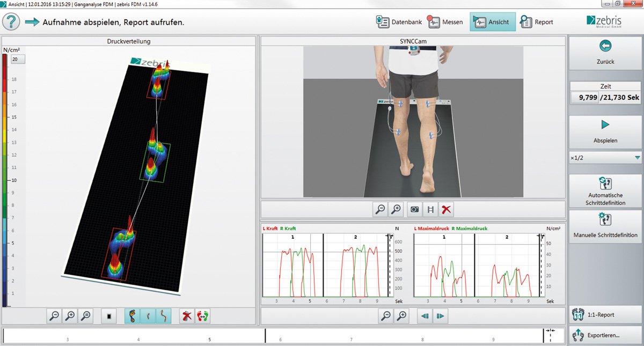Viewport: 644px width, 346px height.
Task: Click the black platform view icon
Action: pos(109,316)
